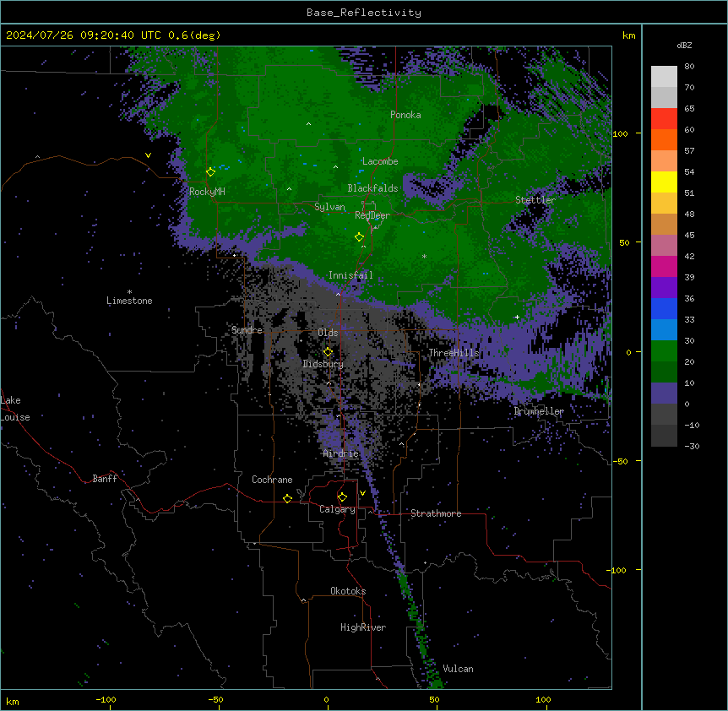Select the magenta 39-42 dBZ swatch

click(664, 266)
